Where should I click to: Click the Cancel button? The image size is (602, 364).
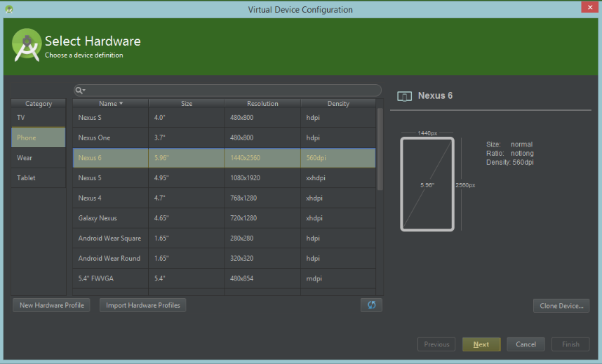click(x=526, y=344)
